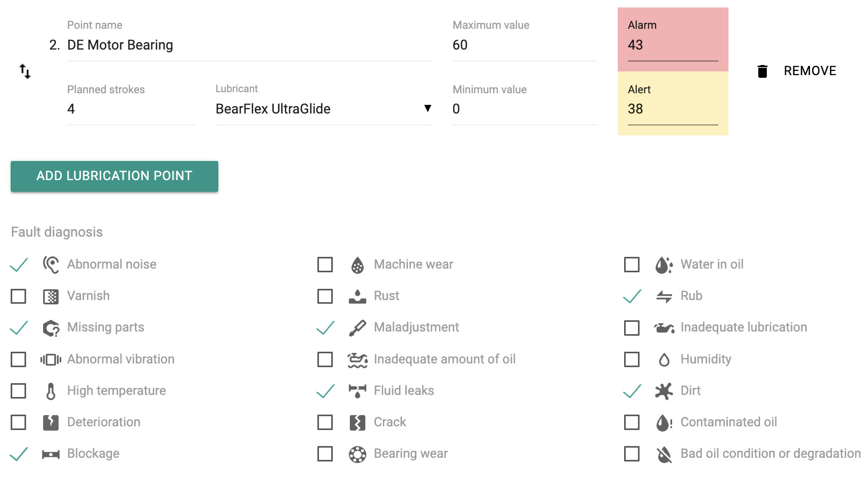The width and height of the screenshot is (868, 486).
Task: Enable the Varnish checkbox
Action: pyautogui.click(x=19, y=296)
